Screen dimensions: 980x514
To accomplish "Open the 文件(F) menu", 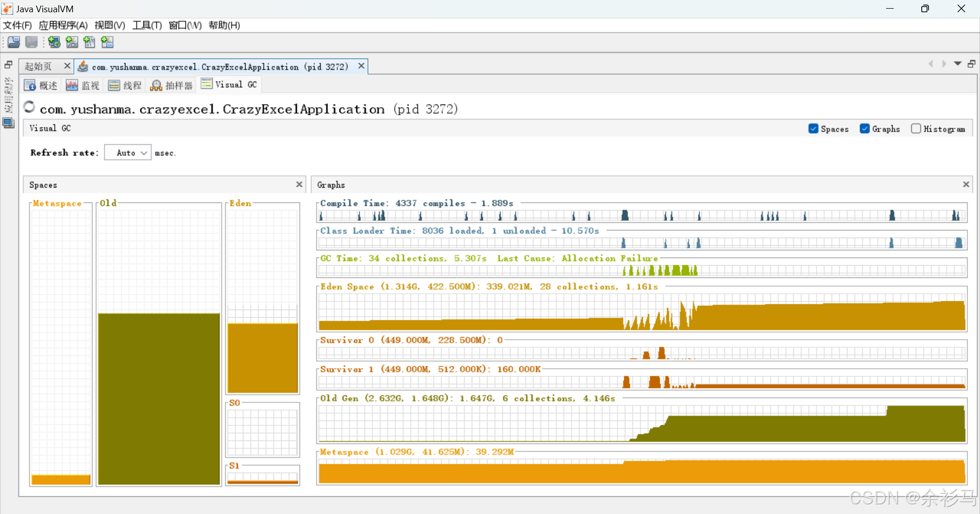I will 17,25.
